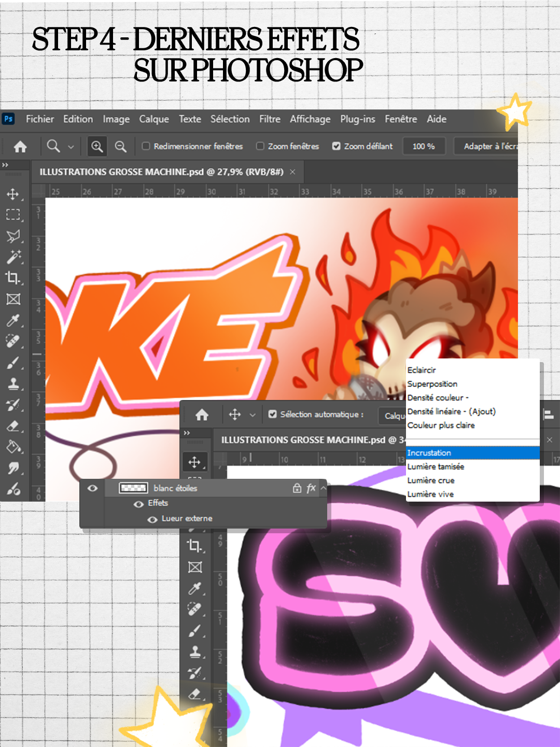Viewport: 560px width, 747px height.
Task: Open the Move tool preset dropdown arrow in the lower window
Action: 253,415
